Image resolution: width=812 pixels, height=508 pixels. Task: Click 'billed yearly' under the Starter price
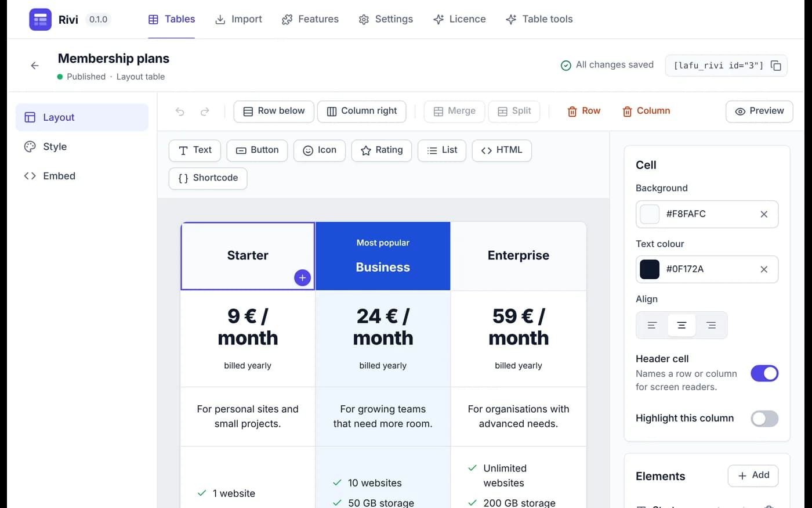(x=248, y=366)
